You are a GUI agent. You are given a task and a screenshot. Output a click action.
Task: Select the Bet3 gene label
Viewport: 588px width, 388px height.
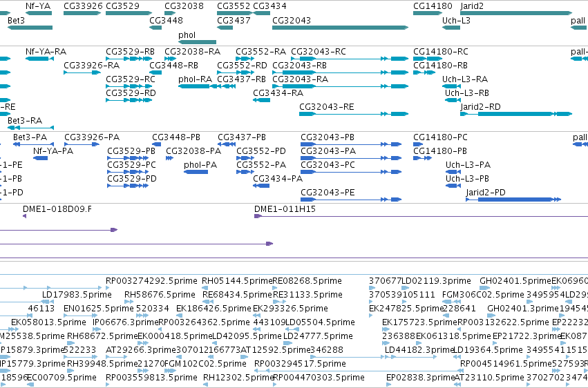point(16,20)
